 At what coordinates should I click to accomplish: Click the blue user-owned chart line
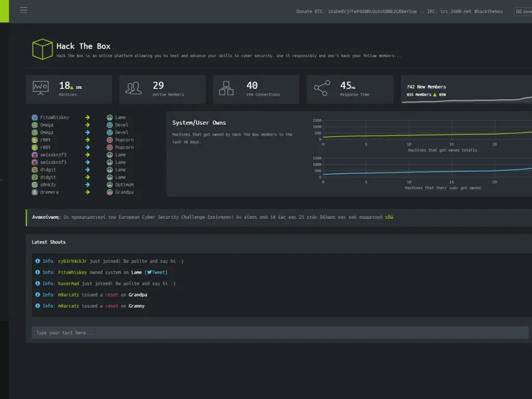428,171
